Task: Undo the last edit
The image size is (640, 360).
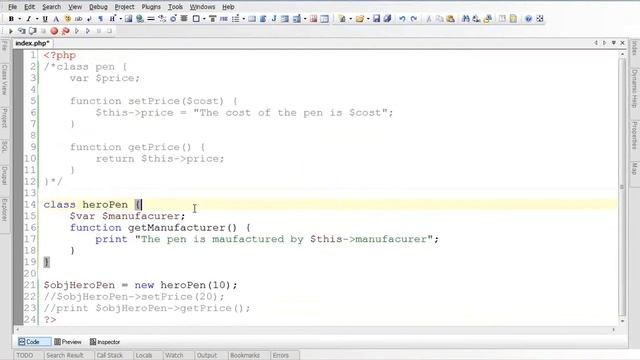Action: click(402, 19)
